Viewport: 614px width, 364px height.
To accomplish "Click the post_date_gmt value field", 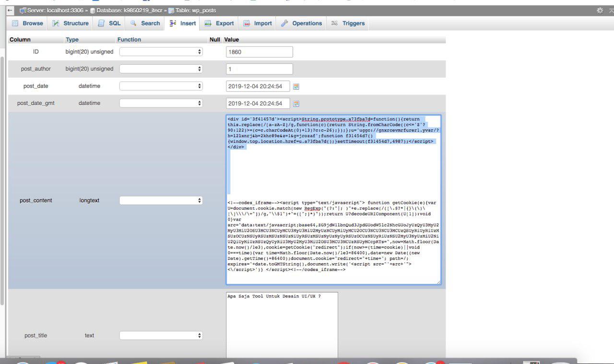I will pos(258,103).
